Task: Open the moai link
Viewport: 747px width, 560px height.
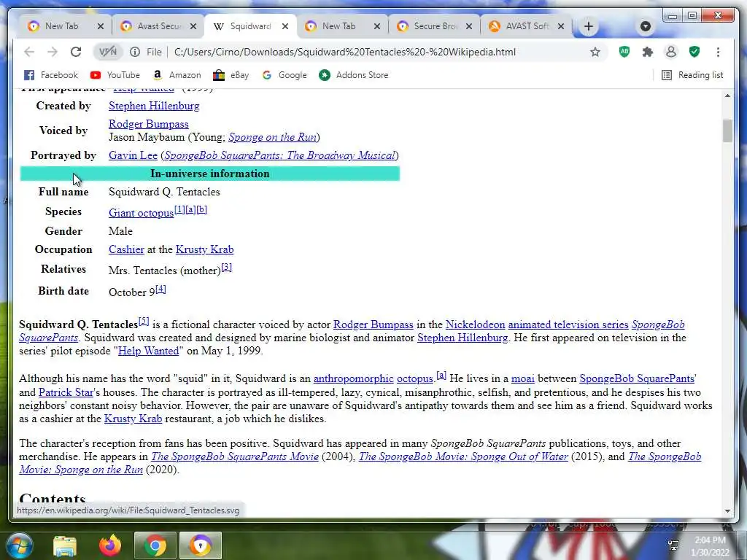Action: (x=522, y=378)
